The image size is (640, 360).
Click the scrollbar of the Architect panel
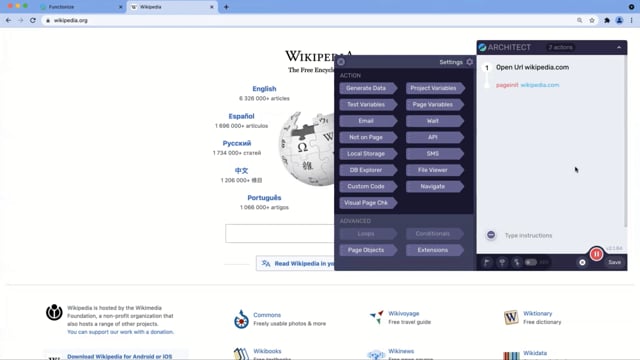click(x=625, y=141)
